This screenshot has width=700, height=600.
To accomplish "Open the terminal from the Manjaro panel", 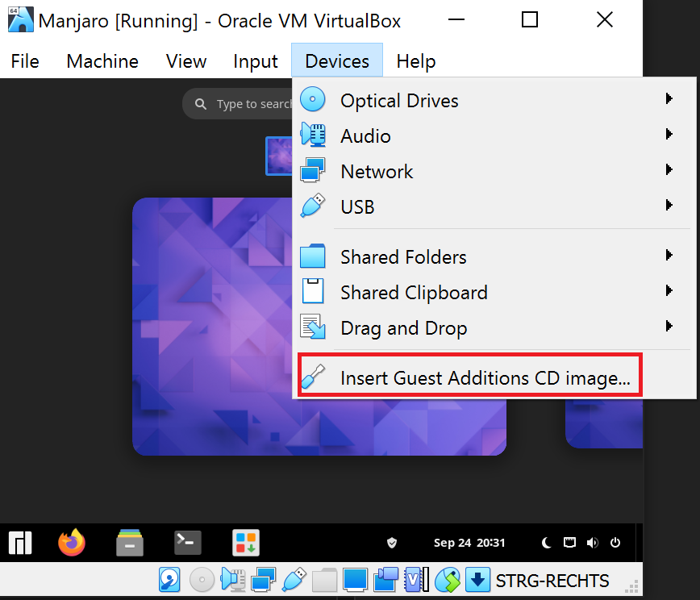I will click(x=187, y=543).
